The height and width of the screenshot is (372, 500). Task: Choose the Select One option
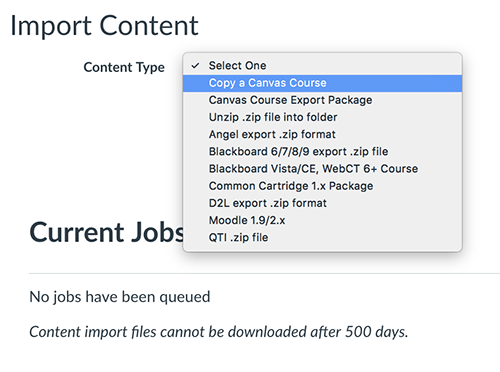pos(322,65)
